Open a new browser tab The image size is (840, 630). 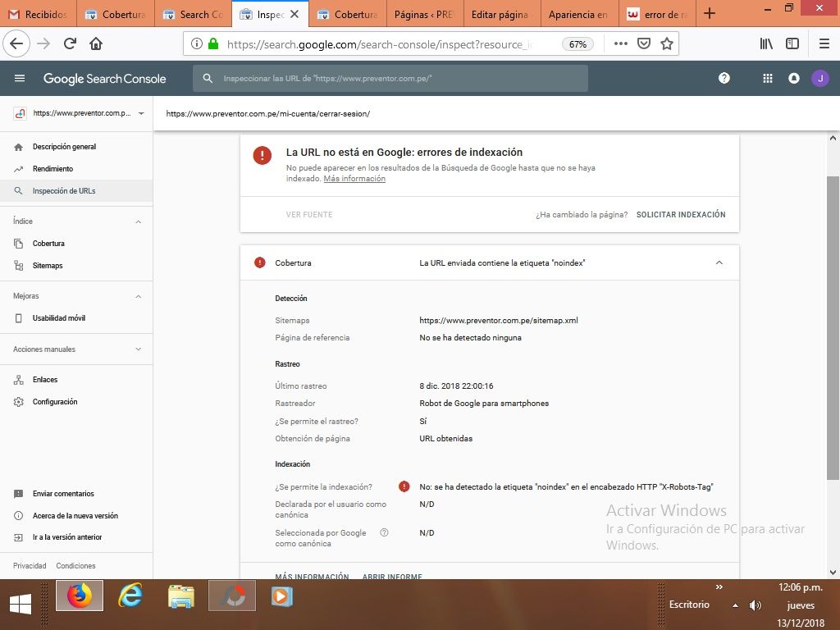coord(710,14)
